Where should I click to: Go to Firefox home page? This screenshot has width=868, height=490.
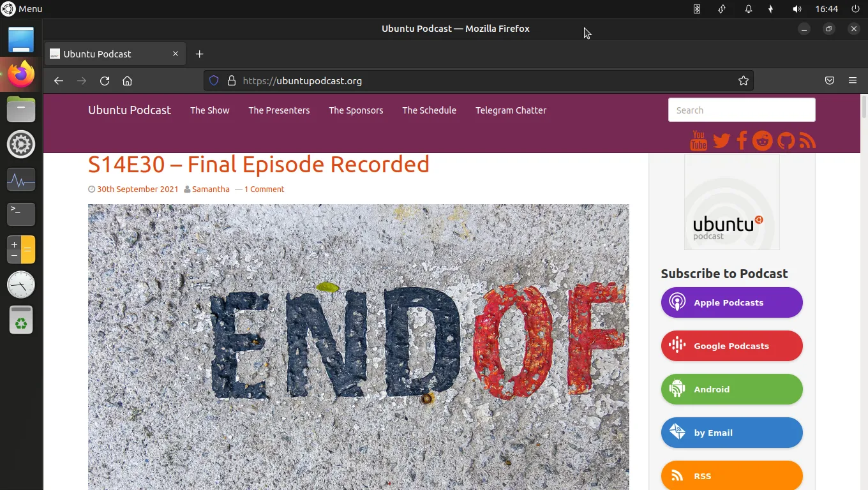point(128,80)
